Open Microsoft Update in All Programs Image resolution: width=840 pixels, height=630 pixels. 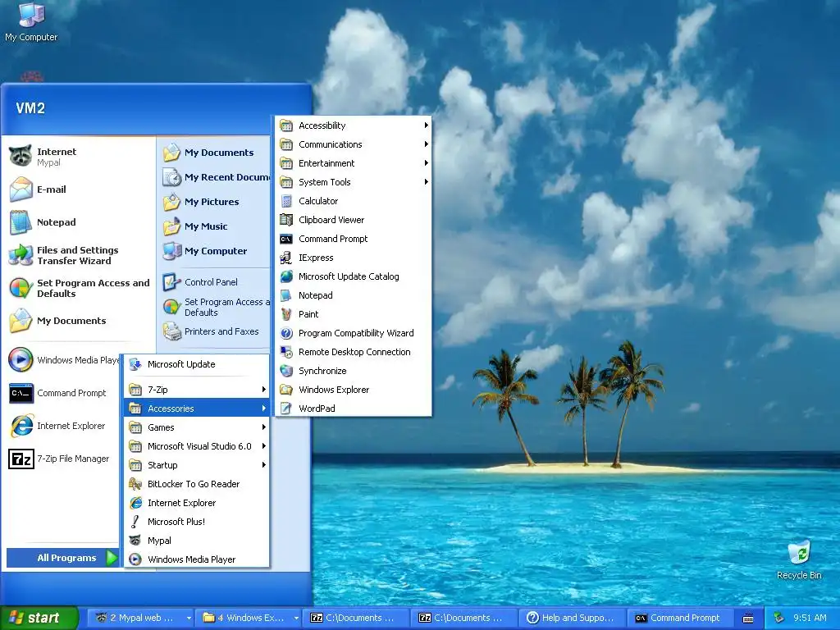point(196,364)
